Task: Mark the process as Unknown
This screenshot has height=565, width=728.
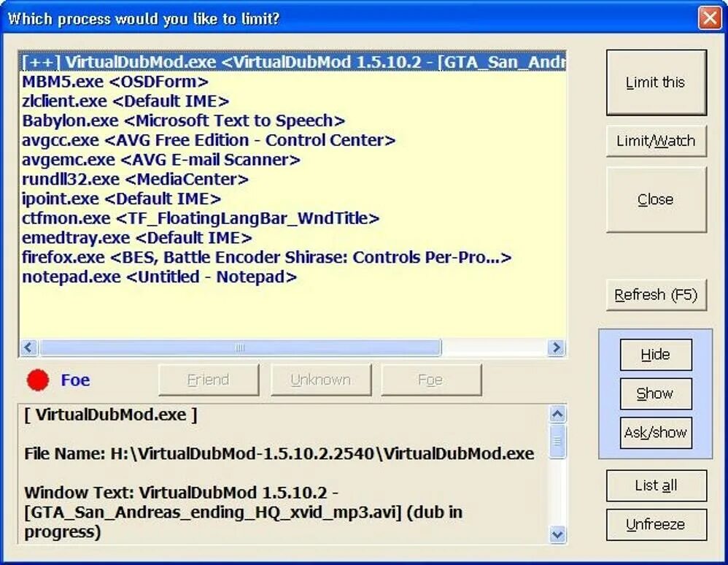Action: point(321,380)
